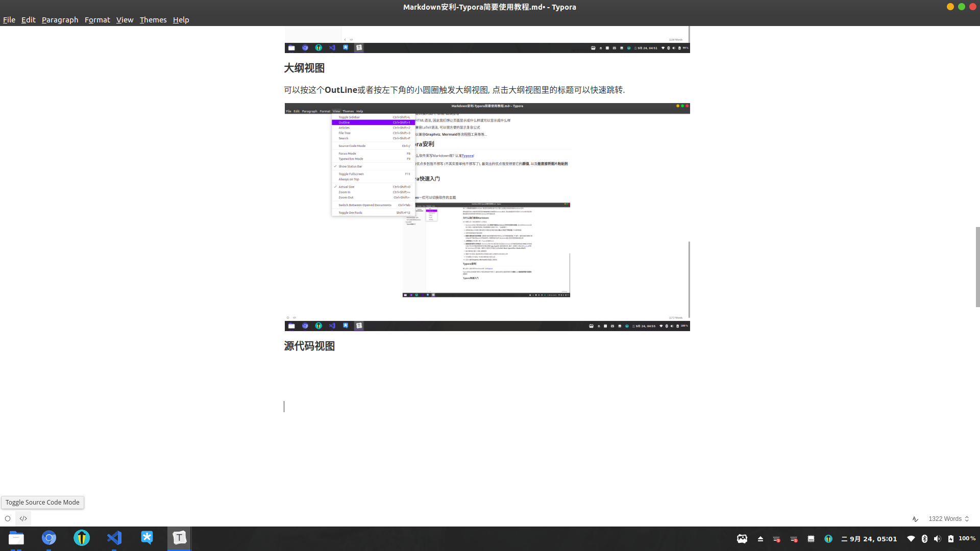The height and width of the screenshot is (551, 980).
Task: Open the Chromium browser taskbar icon
Action: click(49, 538)
